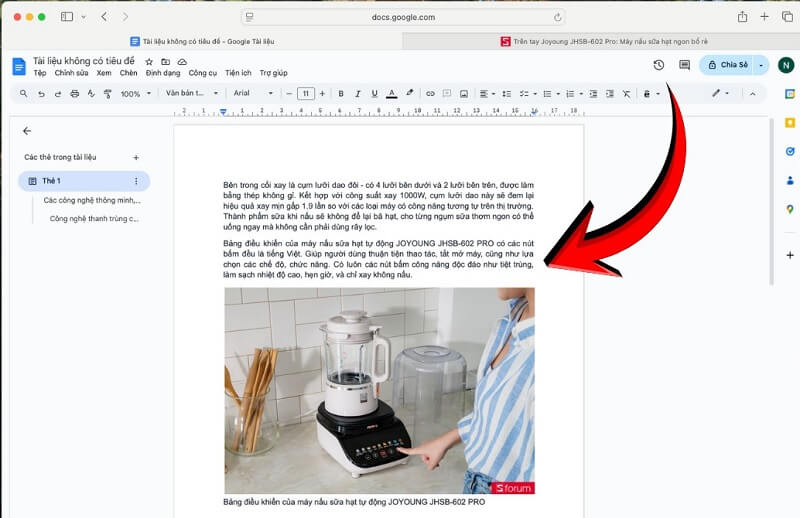Click the Chia sẻ share button
Screen dimensions: 800x518
pos(728,65)
